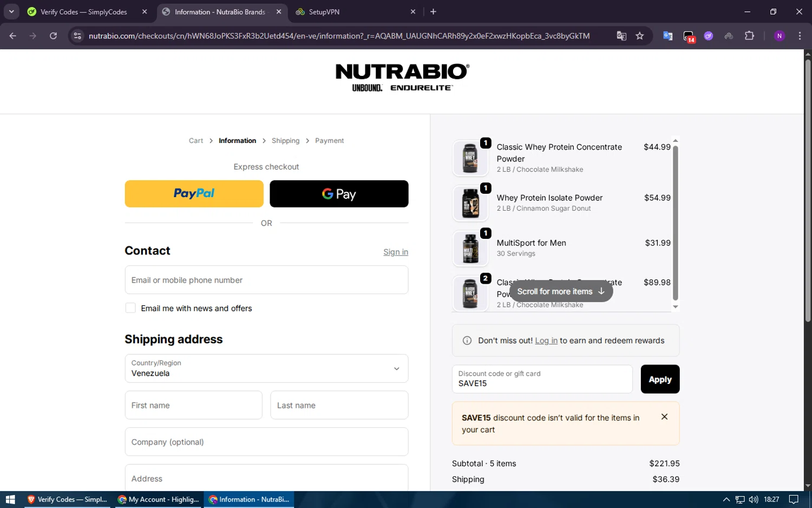Screen dimensions: 812x508
Task: Click the Company (optional) field
Action: tap(266, 442)
